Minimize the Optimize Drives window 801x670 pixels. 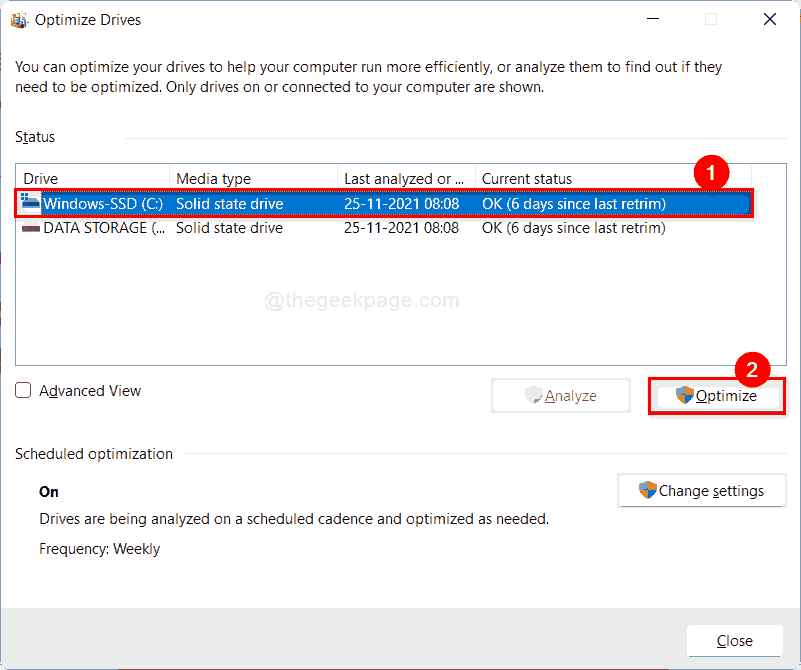coord(652,19)
